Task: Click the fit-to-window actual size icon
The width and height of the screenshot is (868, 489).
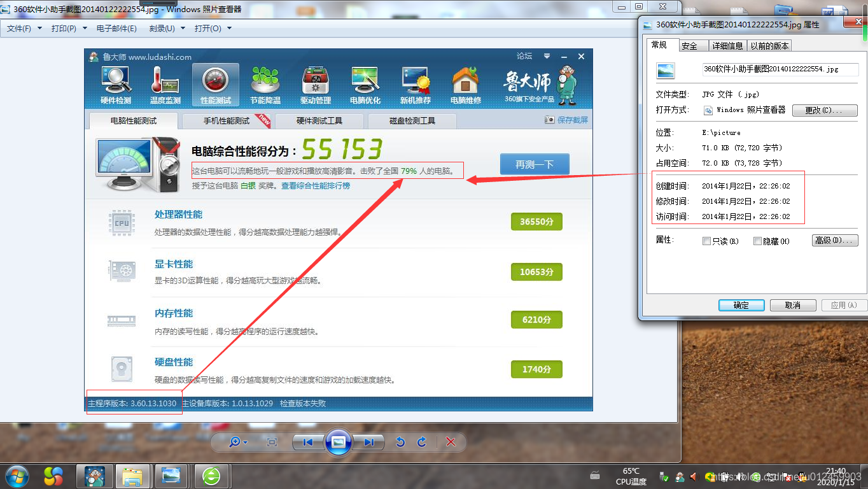Action: pyautogui.click(x=272, y=442)
